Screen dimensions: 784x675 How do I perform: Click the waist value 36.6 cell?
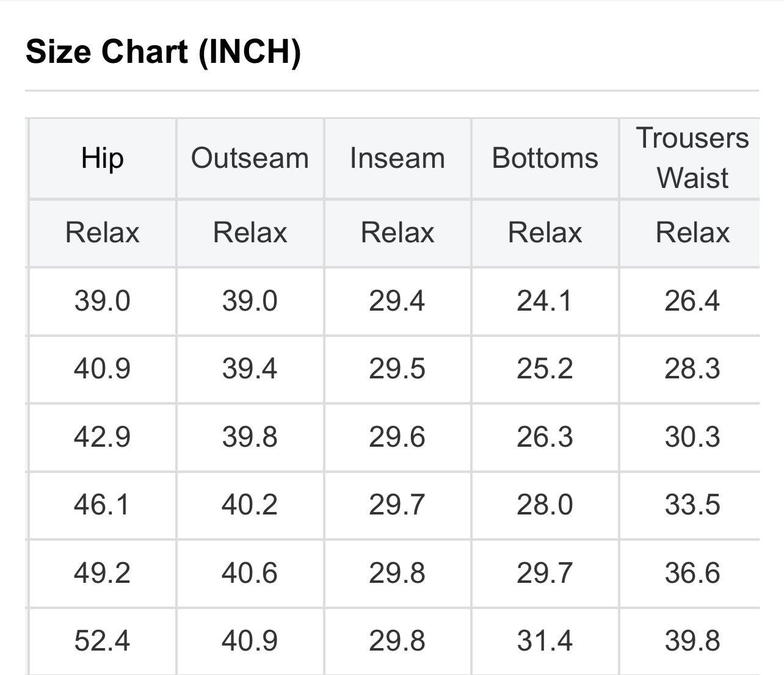tap(692, 574)
